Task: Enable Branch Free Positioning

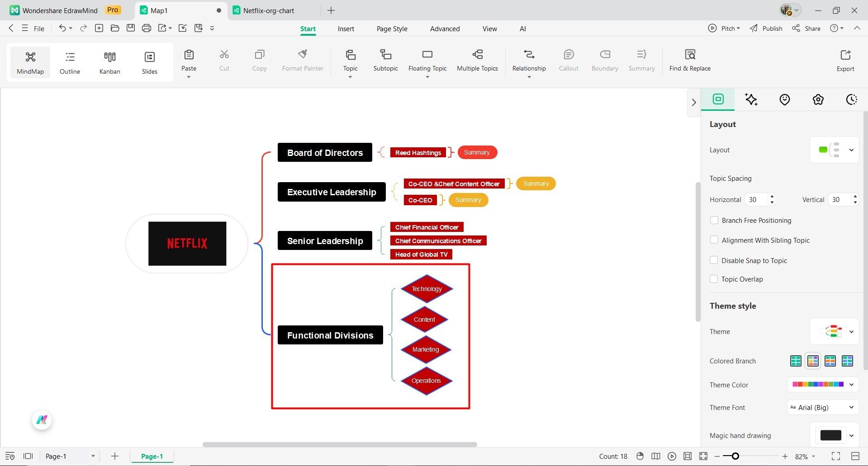Action: click(714, 220)
